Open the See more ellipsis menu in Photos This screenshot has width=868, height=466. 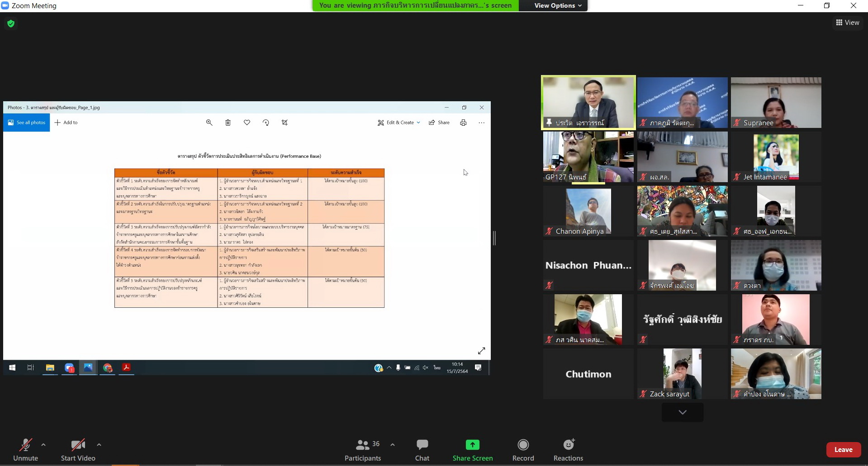[481, 122]
